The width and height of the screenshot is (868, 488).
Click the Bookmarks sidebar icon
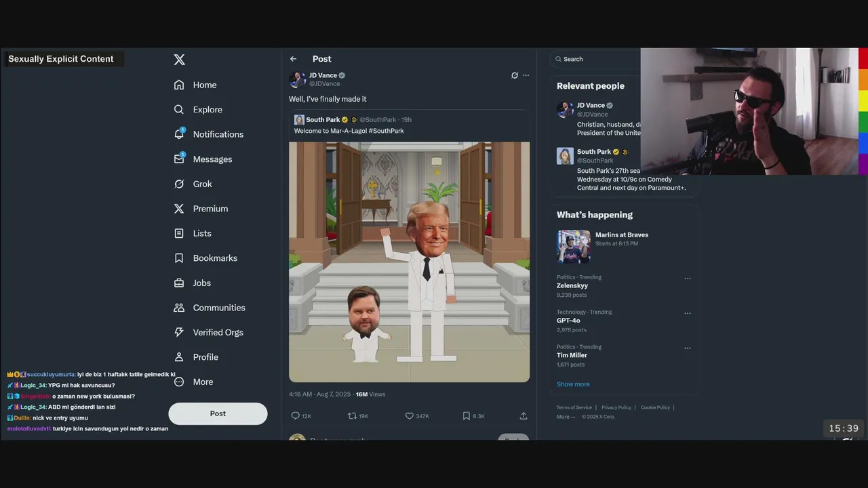click(x=179, y=258)
